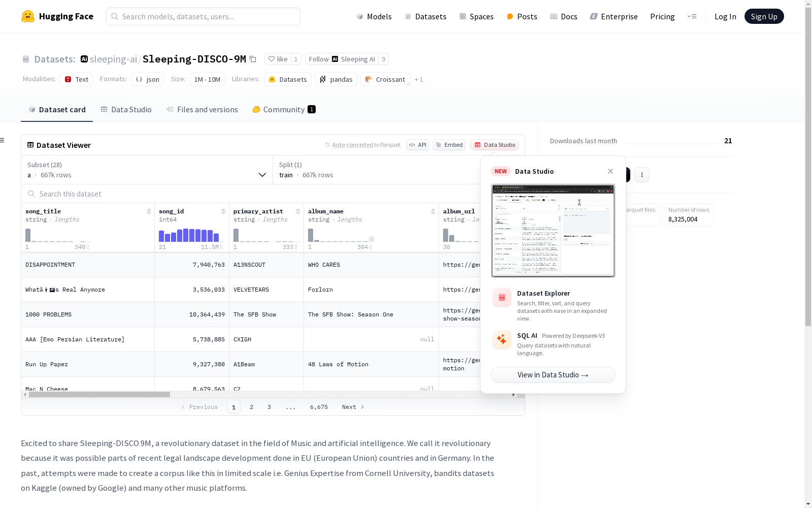Jump to last page 6,675
This screenshot has width=812, height=508.
click(319, 407)
